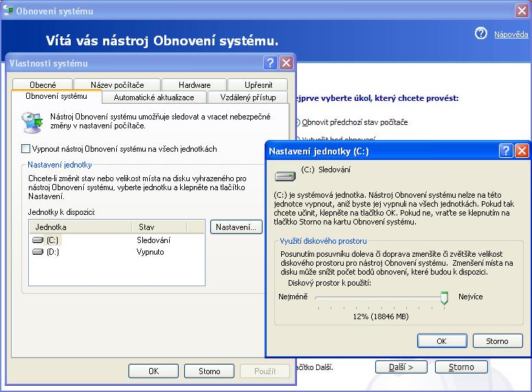Click the (D:) drive icon in the list
Viewport: 532px width, 392px height.
click(x=38, y=252)
